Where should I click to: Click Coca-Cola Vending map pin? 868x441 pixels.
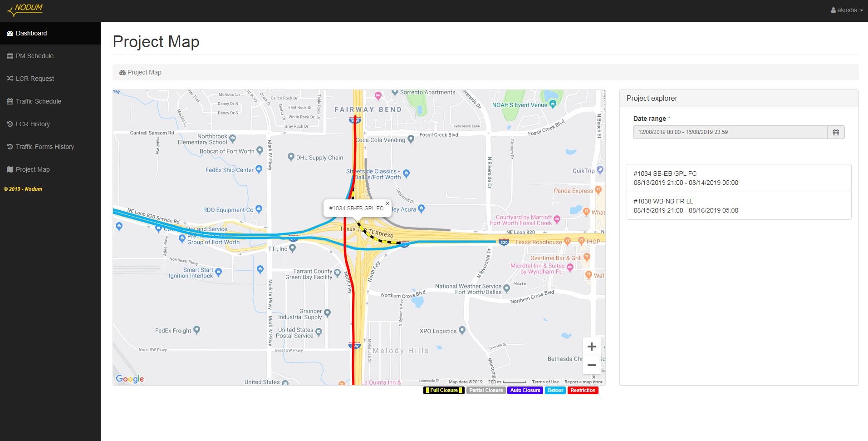(x=411, y=139)
